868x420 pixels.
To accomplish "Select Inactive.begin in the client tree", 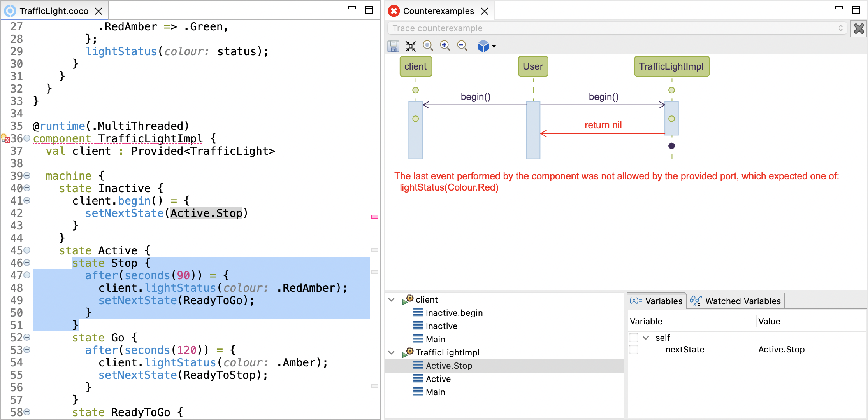I will click(x=454, y=313).
